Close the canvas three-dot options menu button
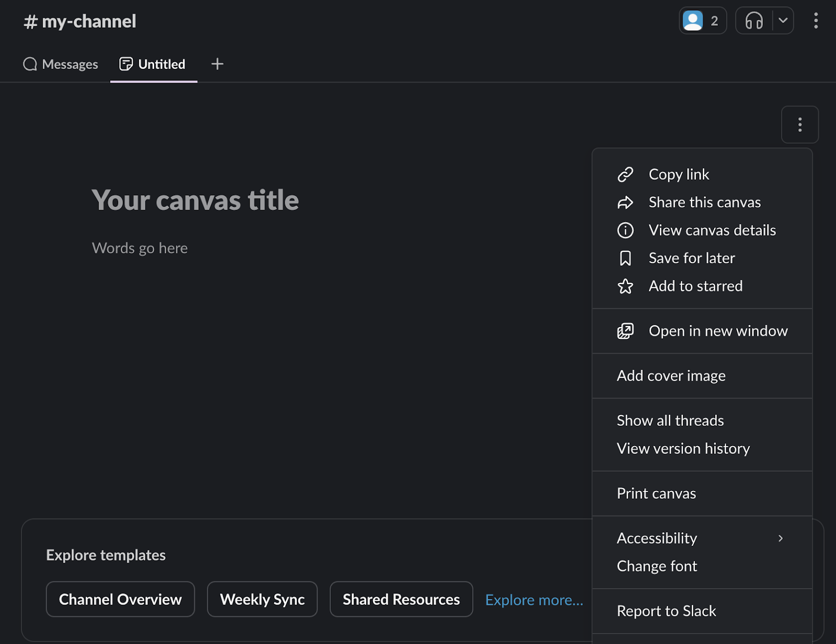The image size is (836, 644). click(x=799, y=124)
